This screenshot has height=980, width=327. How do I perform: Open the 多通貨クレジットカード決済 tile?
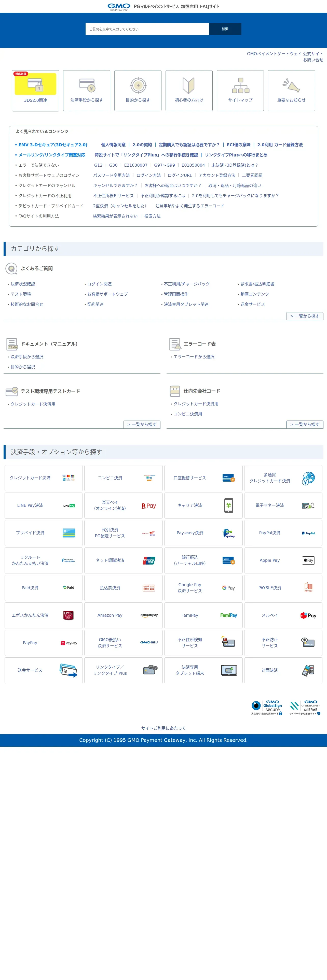pos(283,478)
